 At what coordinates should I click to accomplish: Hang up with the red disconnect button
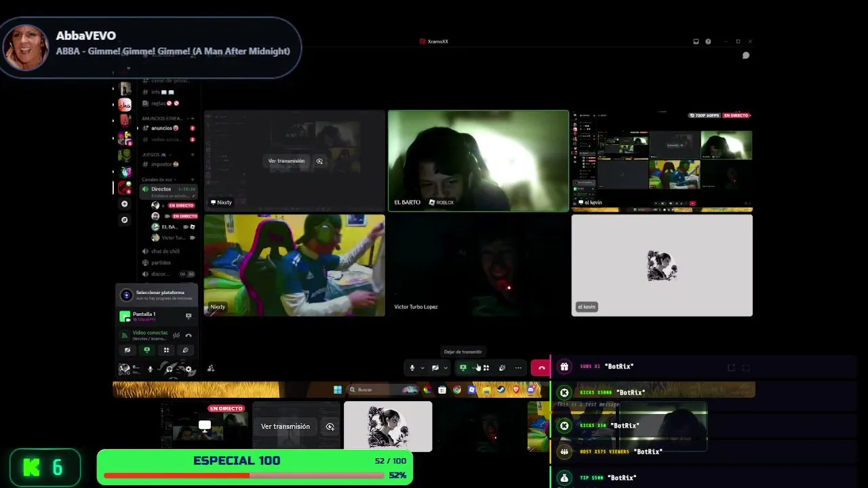(541, 368)
